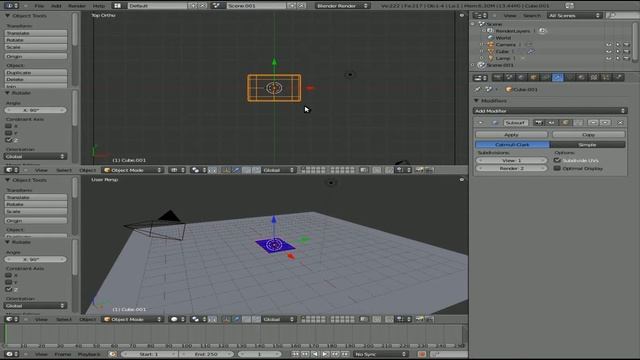The width and height of the screenshot is (640, 360).
Task: Collapse the Subsurf modifier panel arrow
Action: [481, 122]
